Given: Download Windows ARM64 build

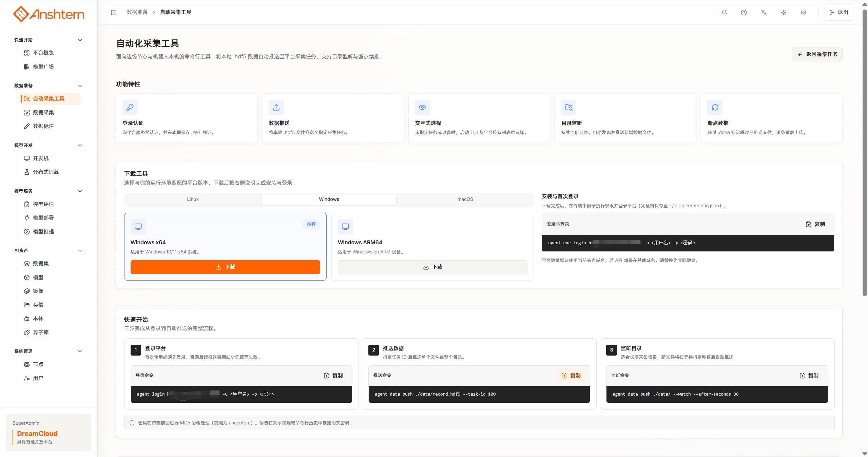Looking at the screenshot, I should click(432, 267).
